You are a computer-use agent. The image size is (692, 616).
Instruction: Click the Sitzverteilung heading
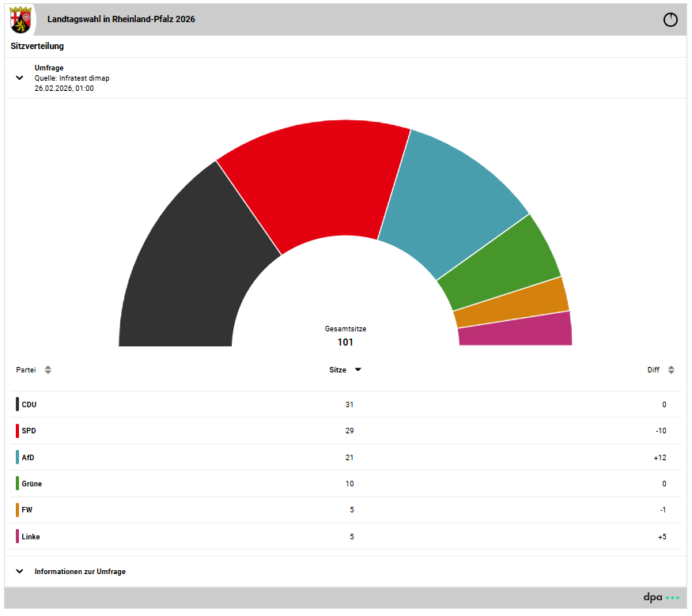pos(37,46)
